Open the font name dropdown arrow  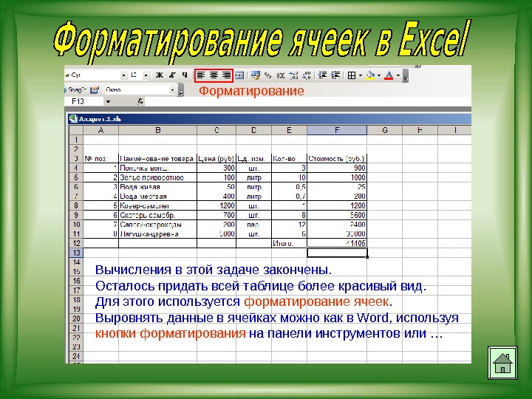click(124, 75)
